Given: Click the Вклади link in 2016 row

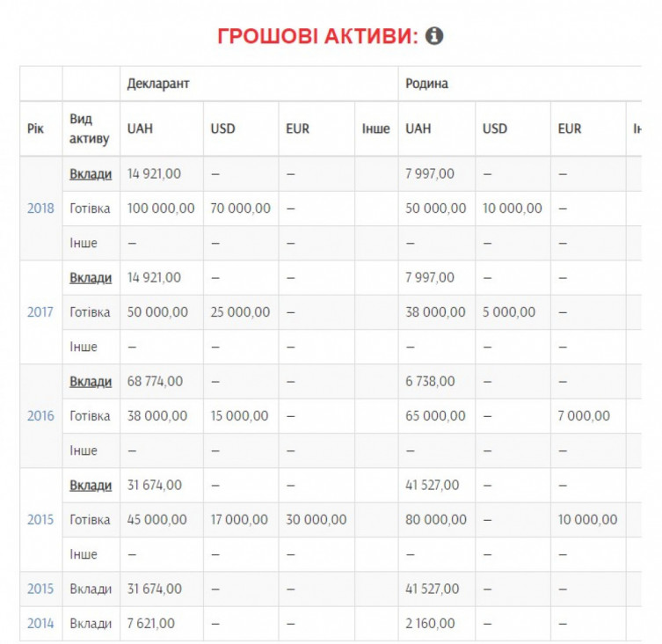Looking at the screenshot, I should [91, 382].
